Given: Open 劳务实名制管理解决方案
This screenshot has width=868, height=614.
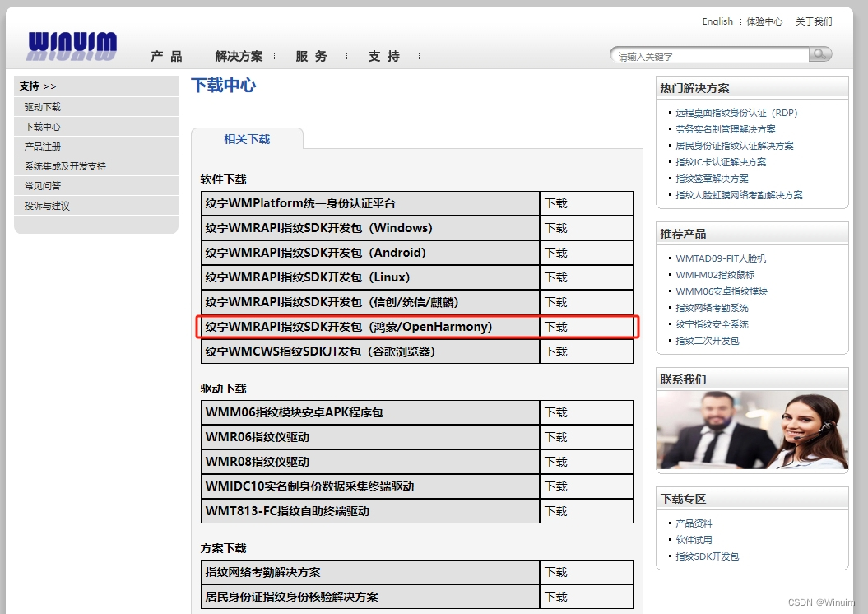Looking at the screenshot, I should 725,129.
